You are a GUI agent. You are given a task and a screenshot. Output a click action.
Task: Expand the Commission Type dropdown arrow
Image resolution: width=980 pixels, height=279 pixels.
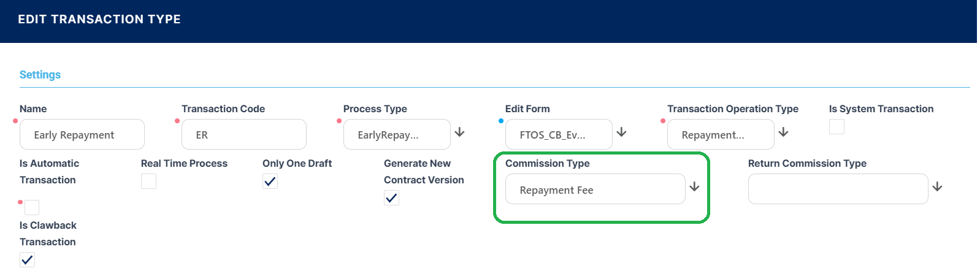(694, 187)
